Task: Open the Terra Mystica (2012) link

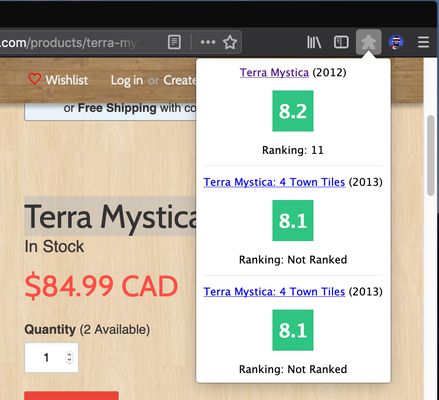Action: (x=274, y=72)
